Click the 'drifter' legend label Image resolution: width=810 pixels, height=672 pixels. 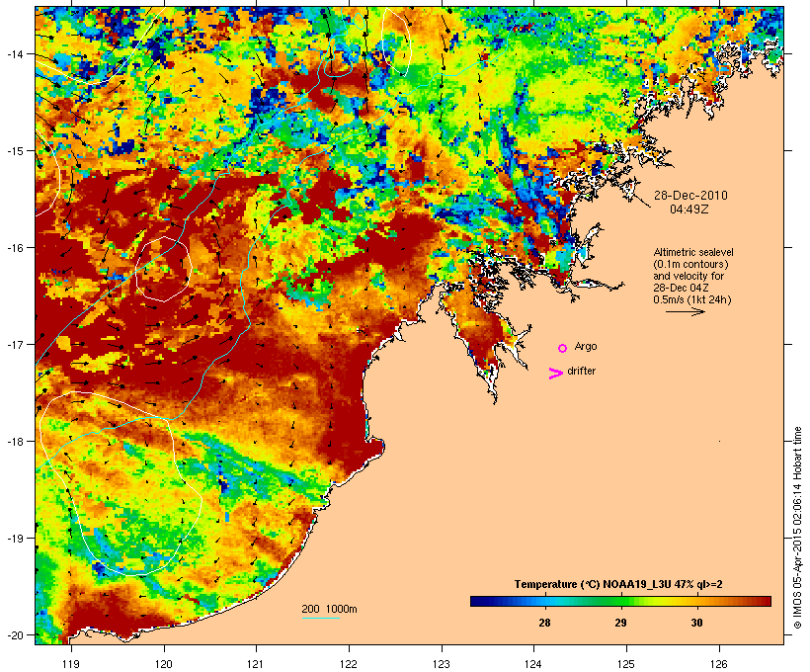click(581, 371)
